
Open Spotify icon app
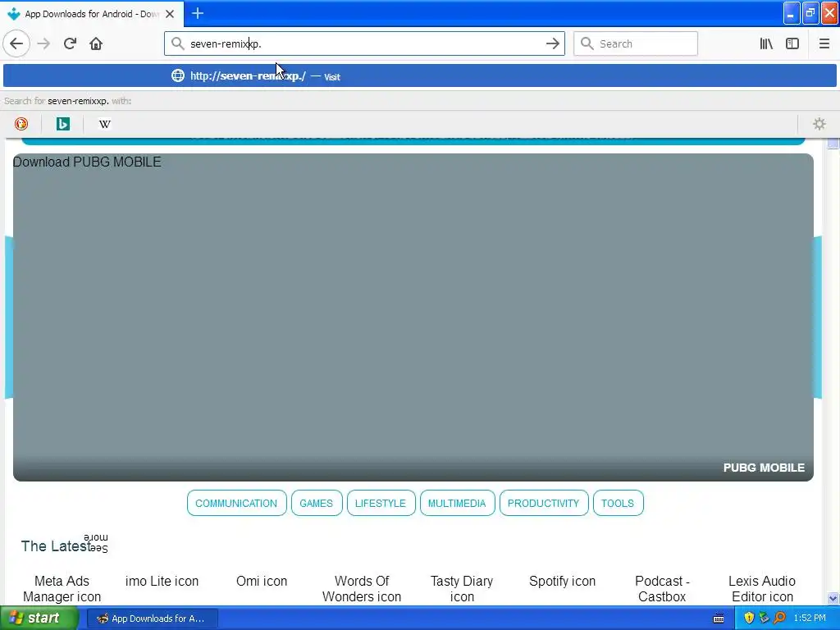tap(562, 582)
